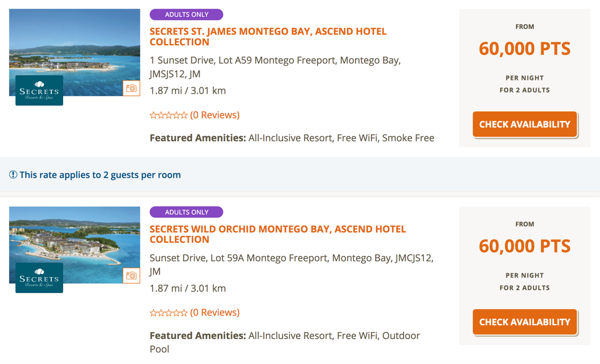Click the ADULTS ONLY badge on the first listing
This screenshot has height=364, width=600.
click(186, 14)
